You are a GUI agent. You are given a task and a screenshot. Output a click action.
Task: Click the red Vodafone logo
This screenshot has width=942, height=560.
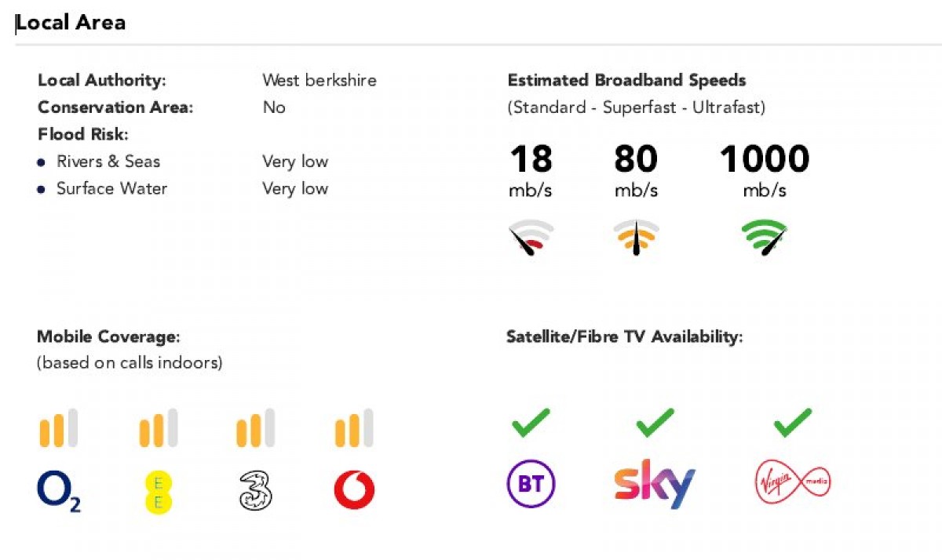point(354,491)
